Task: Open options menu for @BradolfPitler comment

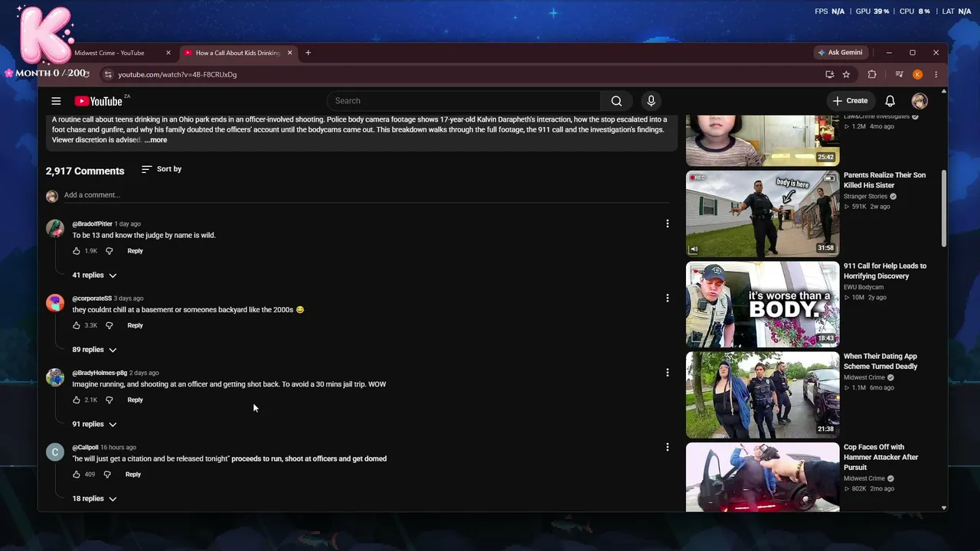Action: (668, 223)
